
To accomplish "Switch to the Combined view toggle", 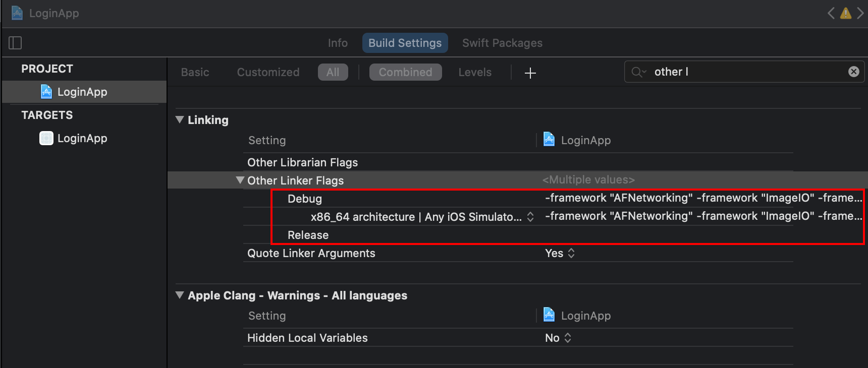I will coord(405,72).
